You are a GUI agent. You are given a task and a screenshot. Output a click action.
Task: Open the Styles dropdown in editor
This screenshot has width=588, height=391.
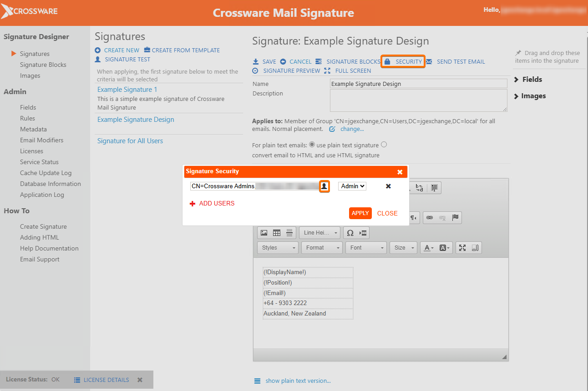pos(278,248)
